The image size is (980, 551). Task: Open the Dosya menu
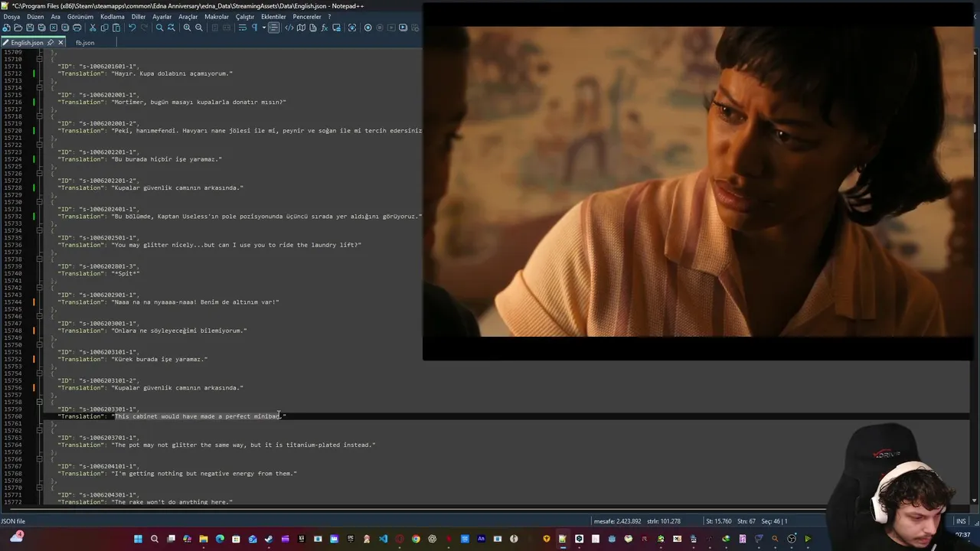tap(11, 17)
